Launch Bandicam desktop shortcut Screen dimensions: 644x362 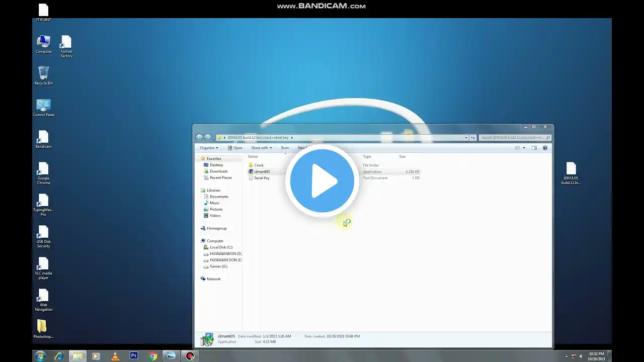43,140
